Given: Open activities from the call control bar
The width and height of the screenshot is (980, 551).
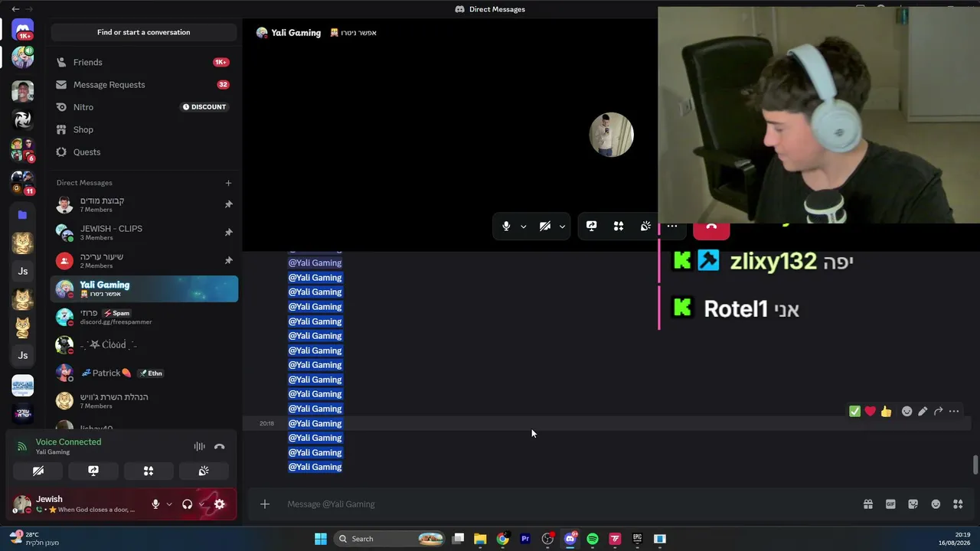Looking at the screenshot, I should pos(619,227).
